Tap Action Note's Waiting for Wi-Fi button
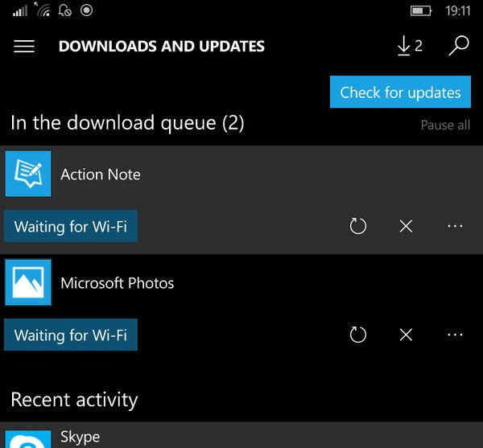483x448 pixels. click(71, 226)
